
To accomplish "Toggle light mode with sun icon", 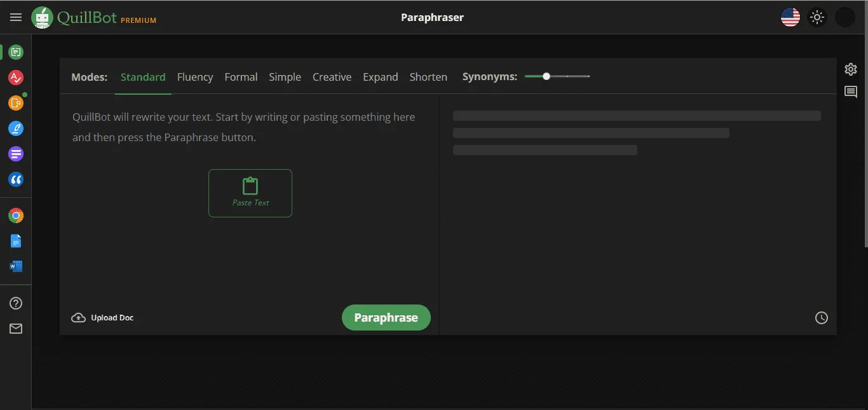I will coord(817,17).
